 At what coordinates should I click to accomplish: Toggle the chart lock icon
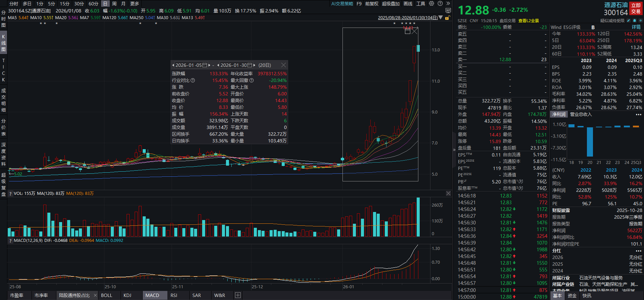[447, 18]
